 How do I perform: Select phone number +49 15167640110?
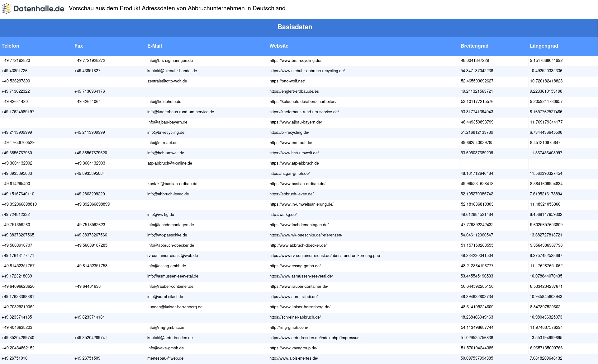tap(18, 194)
